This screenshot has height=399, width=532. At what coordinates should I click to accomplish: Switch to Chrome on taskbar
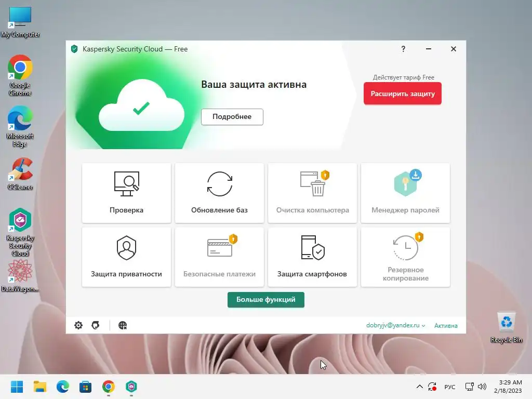(109, 387)
